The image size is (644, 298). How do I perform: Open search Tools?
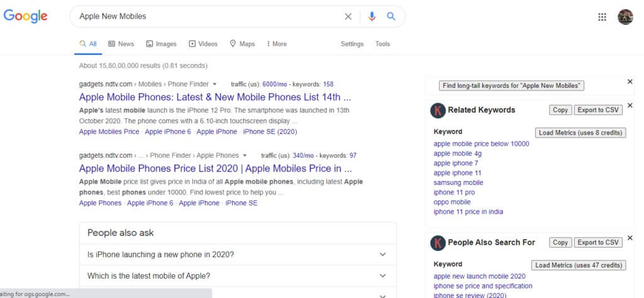(382, 44)
